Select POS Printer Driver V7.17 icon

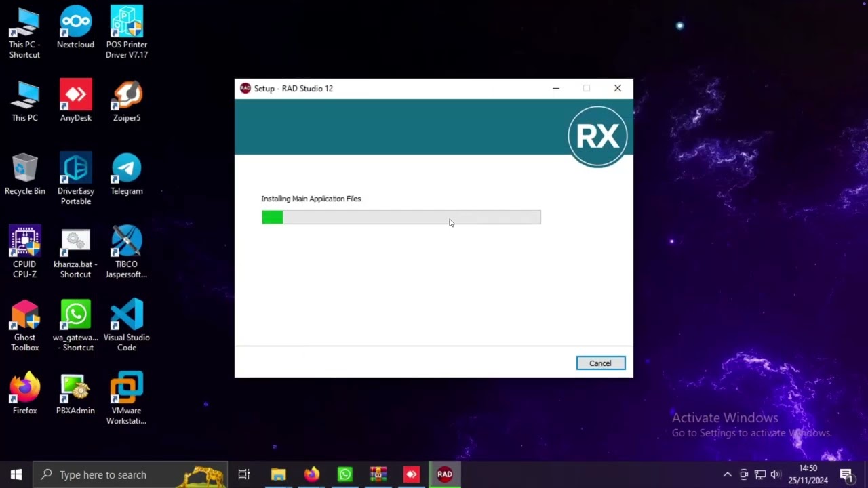coord(127,33)
